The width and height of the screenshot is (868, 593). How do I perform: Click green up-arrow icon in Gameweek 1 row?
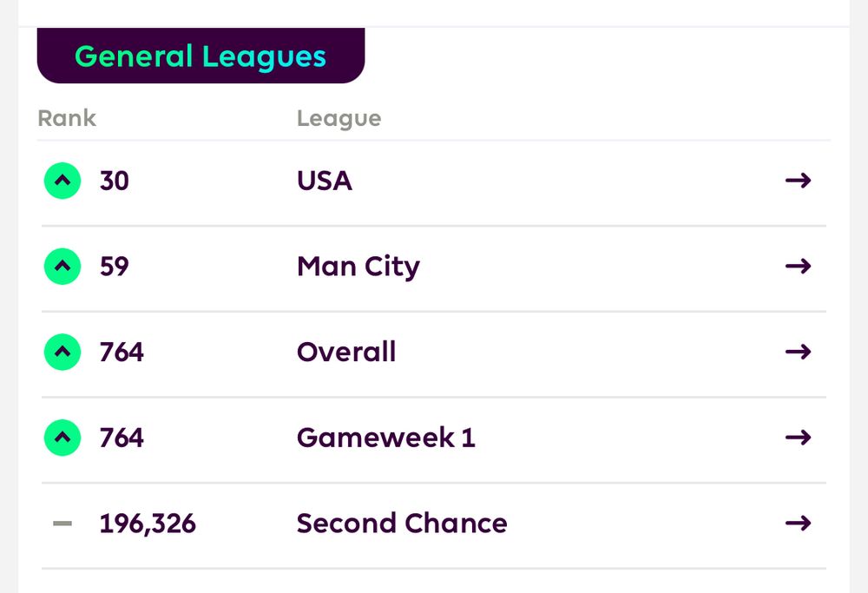click(x=62, y=438)
